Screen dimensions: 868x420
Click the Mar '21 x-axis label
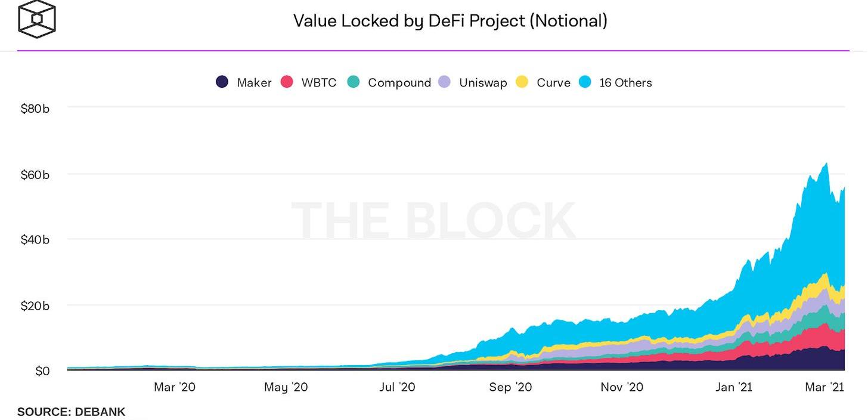[x=824, y=387]
